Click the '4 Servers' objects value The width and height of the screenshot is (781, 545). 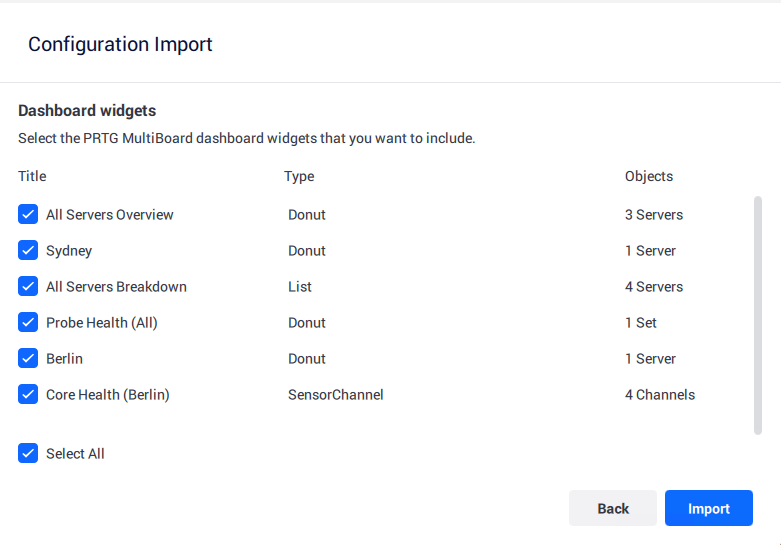pos(654,287)
